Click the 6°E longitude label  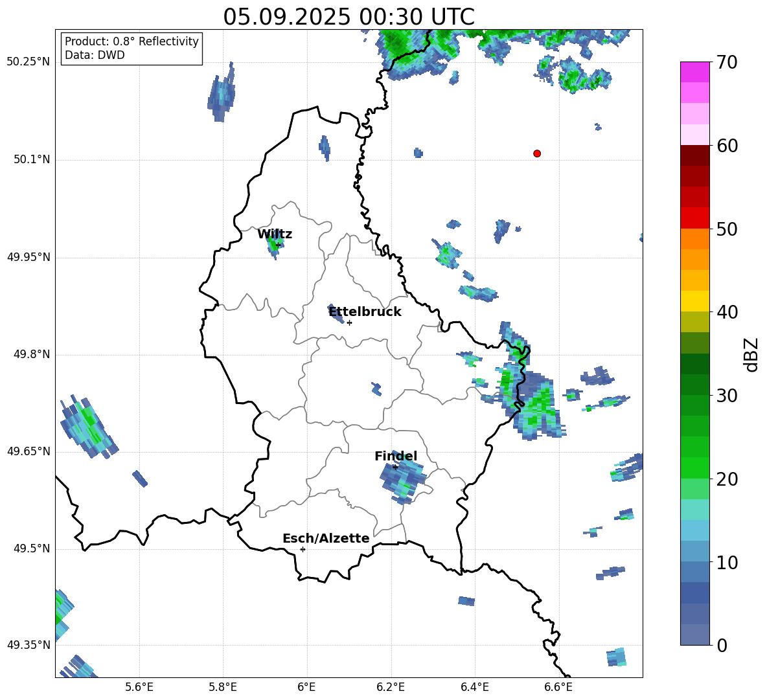[x=306, y=687]
